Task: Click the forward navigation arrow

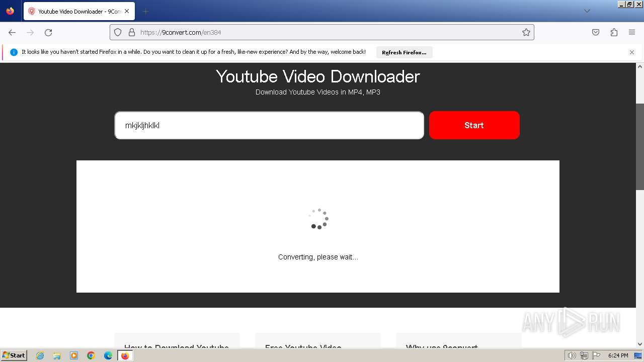Action: (30, 32)
